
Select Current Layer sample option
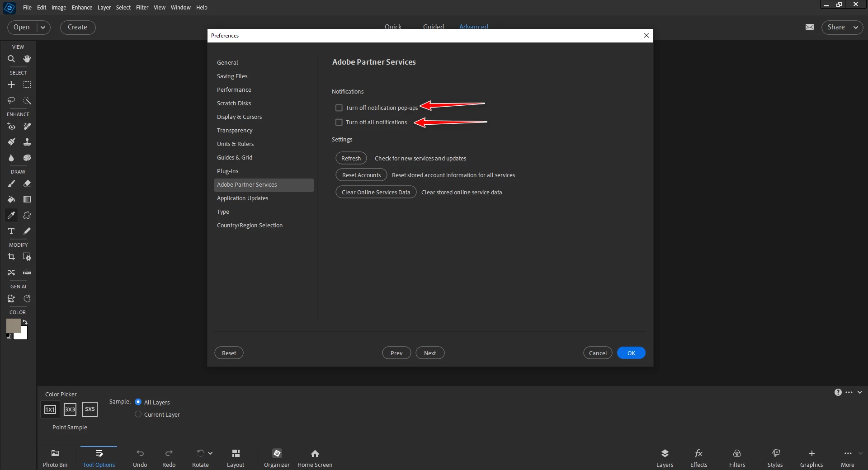[x=138, y=414]
